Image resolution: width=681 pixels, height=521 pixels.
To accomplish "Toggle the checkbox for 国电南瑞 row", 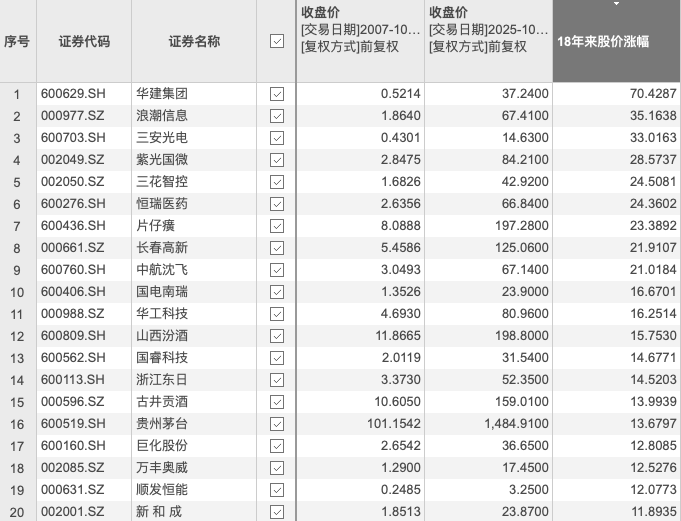I will [x=277, y=292].
